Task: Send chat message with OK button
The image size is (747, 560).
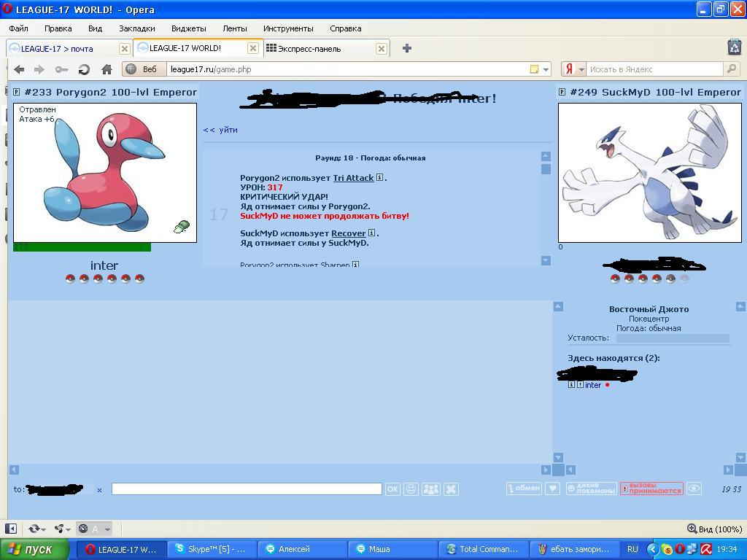Action: point(392,489)
